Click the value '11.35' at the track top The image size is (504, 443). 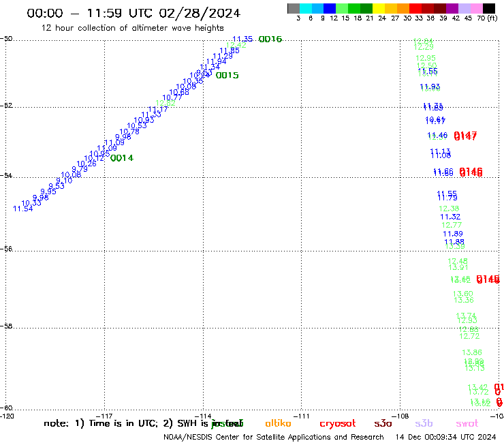point(242,40)
